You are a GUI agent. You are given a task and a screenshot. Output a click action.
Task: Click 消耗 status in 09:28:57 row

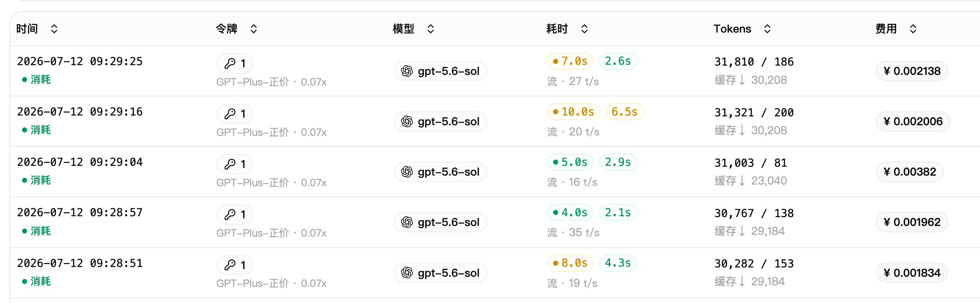tap(36, 231)
